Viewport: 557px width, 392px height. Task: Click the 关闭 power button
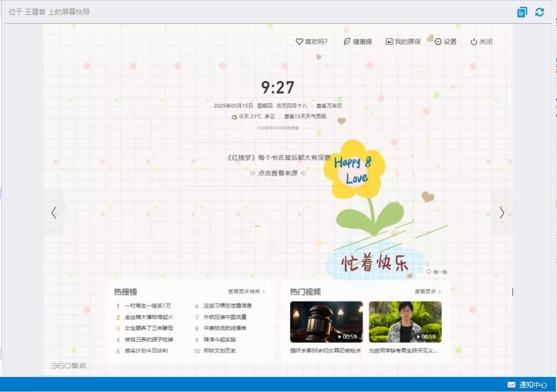pyautogui.click(x=481, y=42)
